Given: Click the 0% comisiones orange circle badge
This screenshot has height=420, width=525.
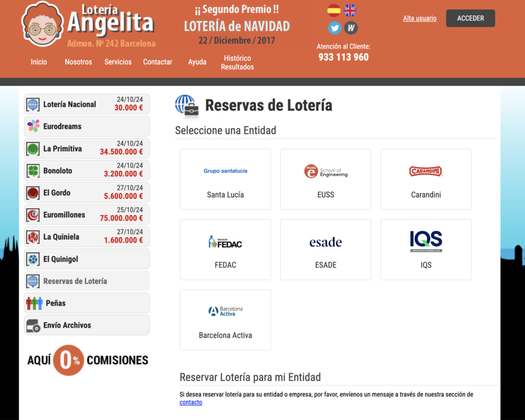Looking at the screenshot, I should point(68,361).
